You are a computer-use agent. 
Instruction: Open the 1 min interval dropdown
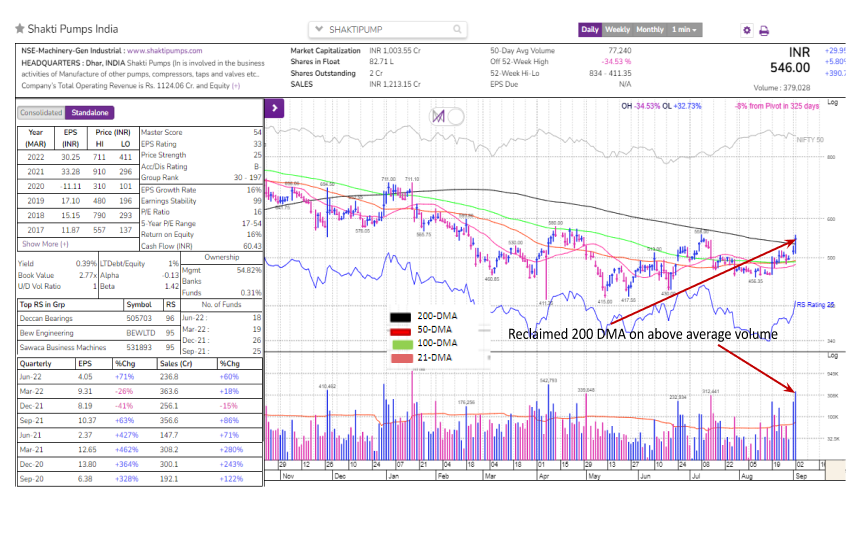pos(684,30)
